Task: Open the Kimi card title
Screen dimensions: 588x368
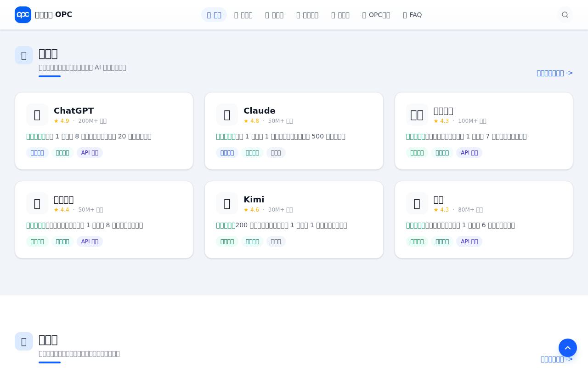Action: click(x=254, y=200)
